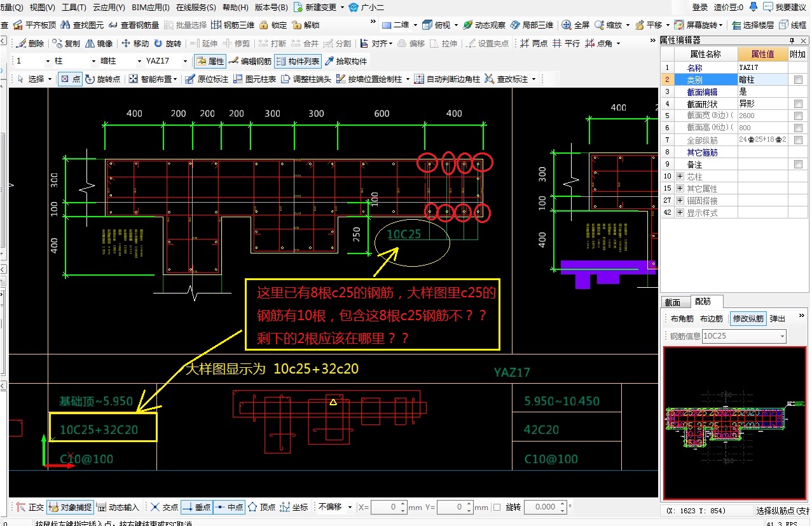
Task: Toggle 动态输入 dynamic input
Action: pyautogui.click(x=118, y=508)
